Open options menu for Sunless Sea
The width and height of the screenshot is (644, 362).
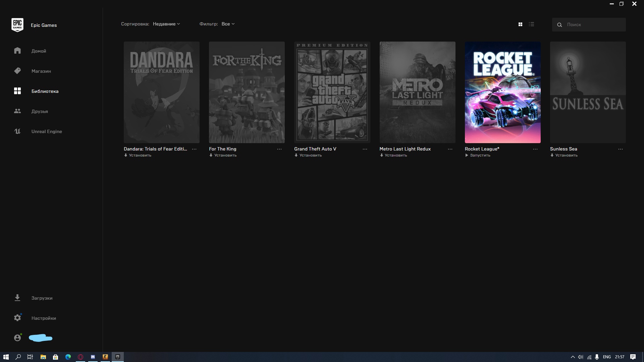[621, 149]
